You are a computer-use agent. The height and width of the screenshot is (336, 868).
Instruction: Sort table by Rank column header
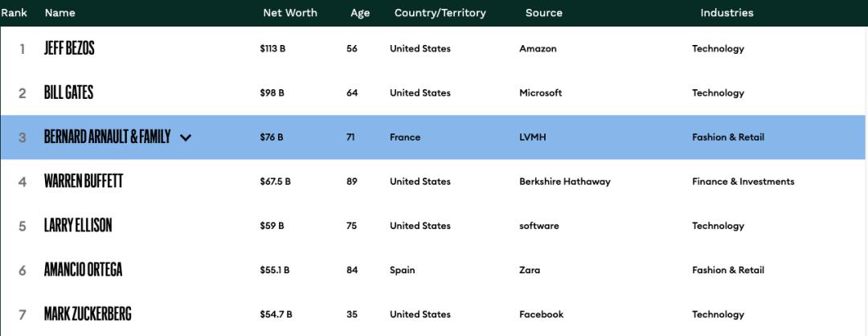[x=14, y=13]
